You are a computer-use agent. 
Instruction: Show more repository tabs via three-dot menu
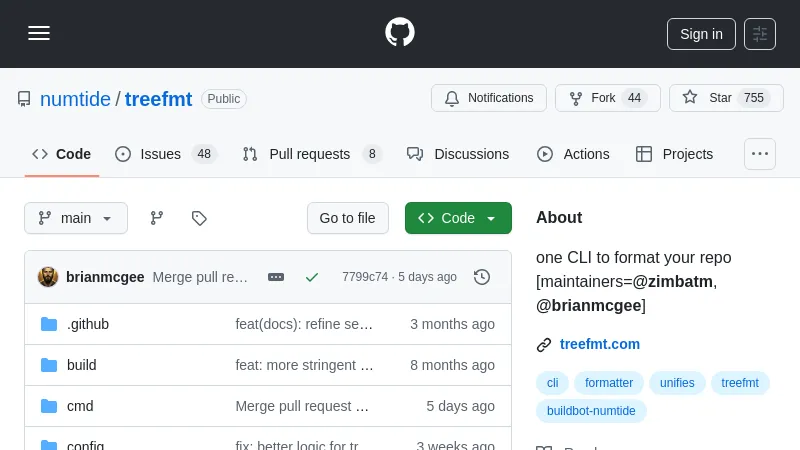760,154
